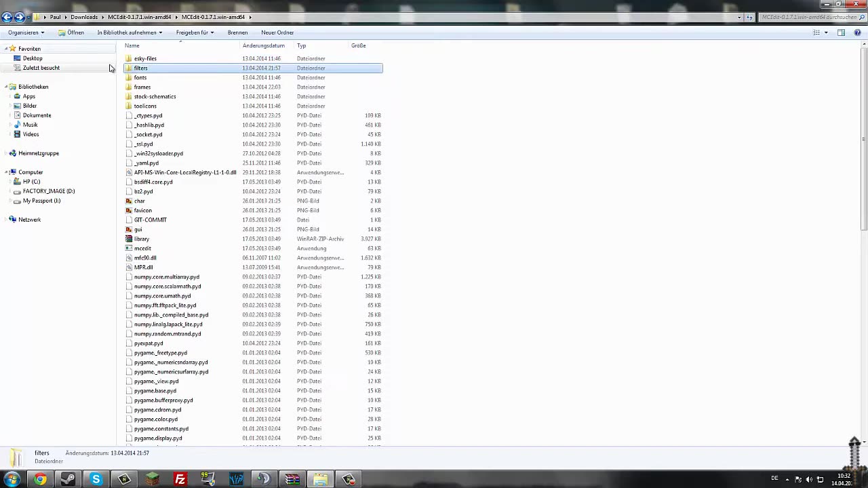Select Zuletzt besucht in the sidebar
This screenshot has width=868, height=488.
pos(41,68)
